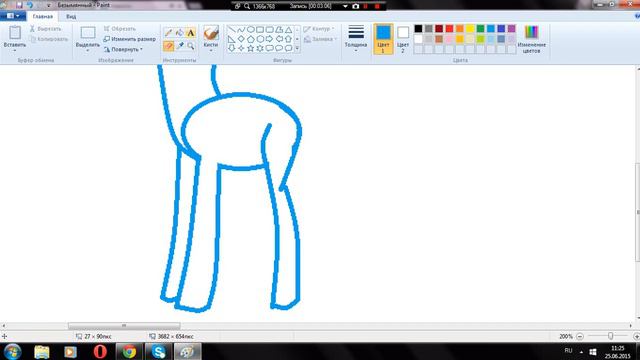Open the Paint file menu button
Screen dimensions: 640x360
[x=13, y=16]
